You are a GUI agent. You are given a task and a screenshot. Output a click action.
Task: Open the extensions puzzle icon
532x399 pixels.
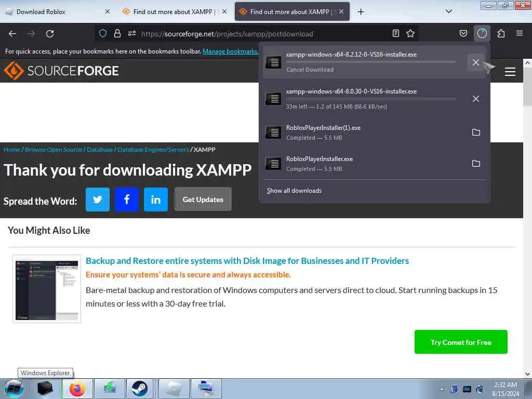pos(501,33)
